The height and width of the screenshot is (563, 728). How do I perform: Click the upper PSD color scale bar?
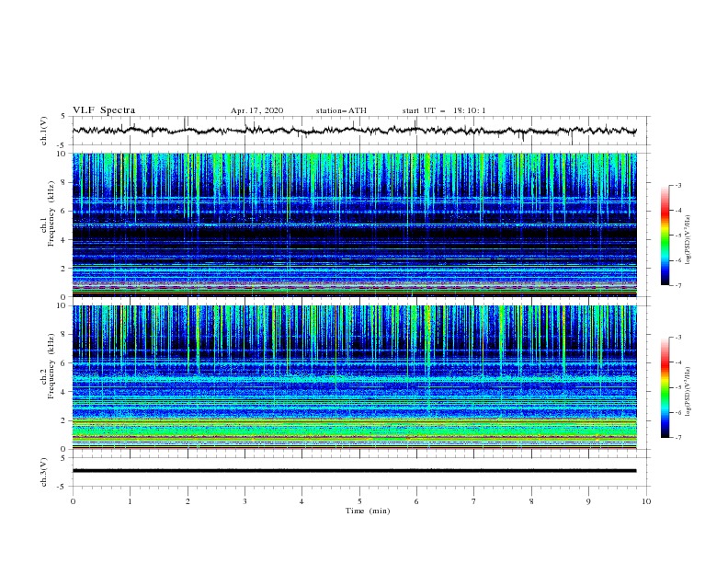point(665,236)
